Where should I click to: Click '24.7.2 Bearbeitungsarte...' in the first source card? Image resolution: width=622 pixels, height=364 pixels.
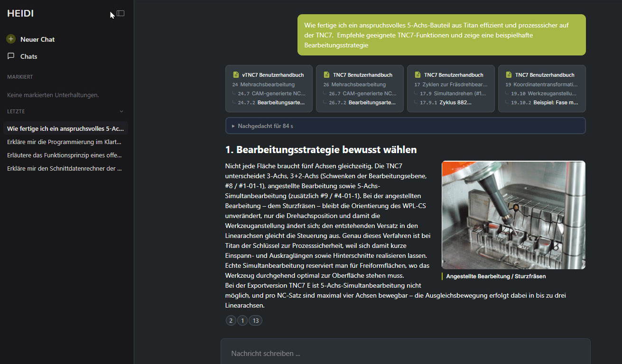(x=271, y=102)
